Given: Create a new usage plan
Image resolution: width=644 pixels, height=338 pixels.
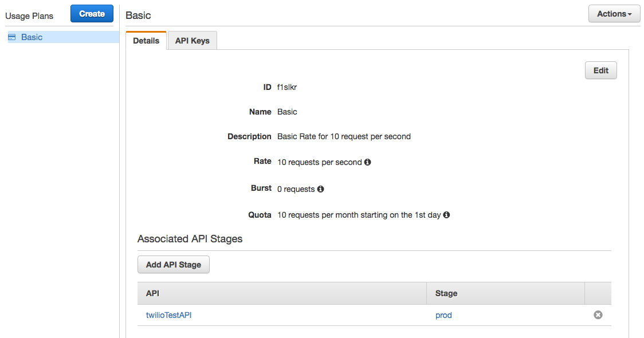Looking at the screenshot, I should 92,14.
